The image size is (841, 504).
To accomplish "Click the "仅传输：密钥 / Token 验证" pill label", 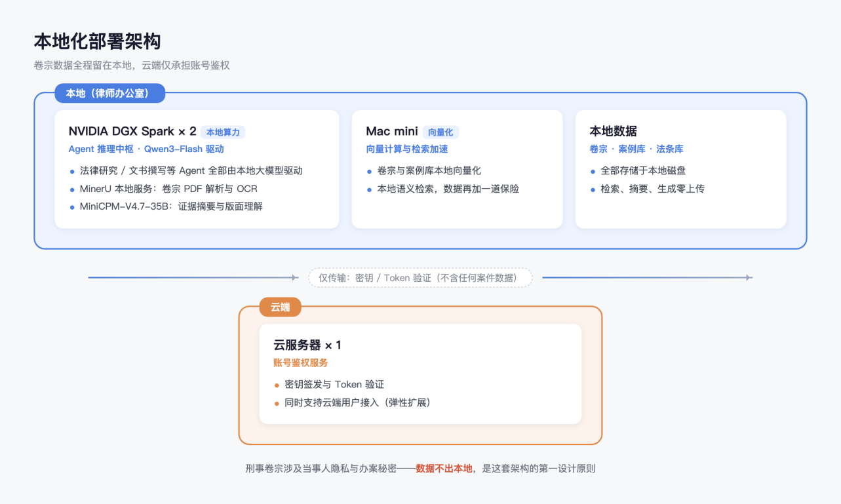I will pos(420,278).
